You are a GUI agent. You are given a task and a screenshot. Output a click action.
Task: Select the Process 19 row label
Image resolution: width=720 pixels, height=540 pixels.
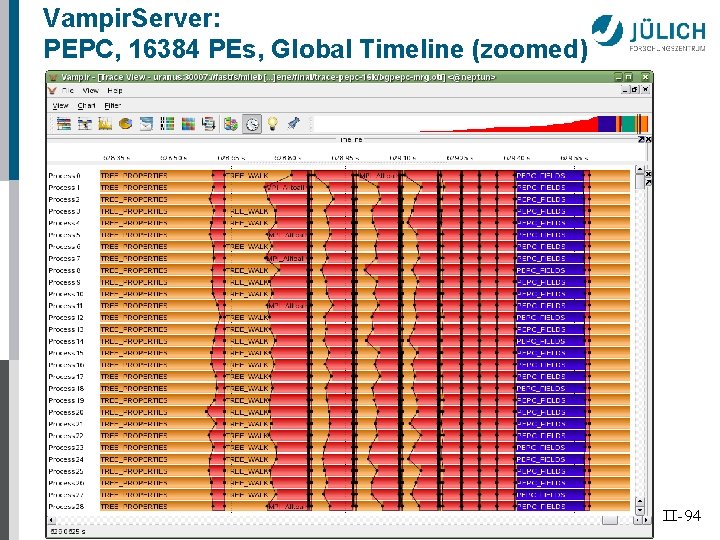coord(66,400)
